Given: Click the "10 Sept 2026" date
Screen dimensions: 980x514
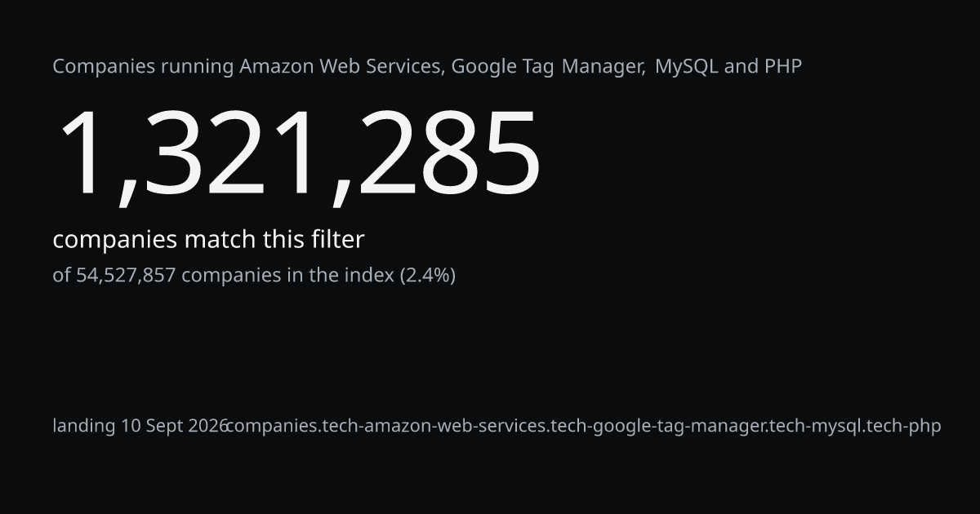Looking at the screenshot, I should coord(174,426).
